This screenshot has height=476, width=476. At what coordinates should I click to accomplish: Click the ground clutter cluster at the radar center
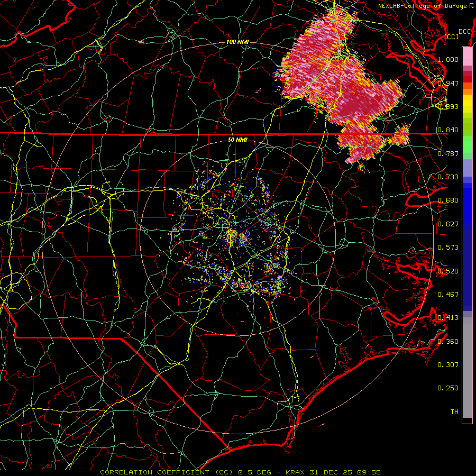pos(237,237)
